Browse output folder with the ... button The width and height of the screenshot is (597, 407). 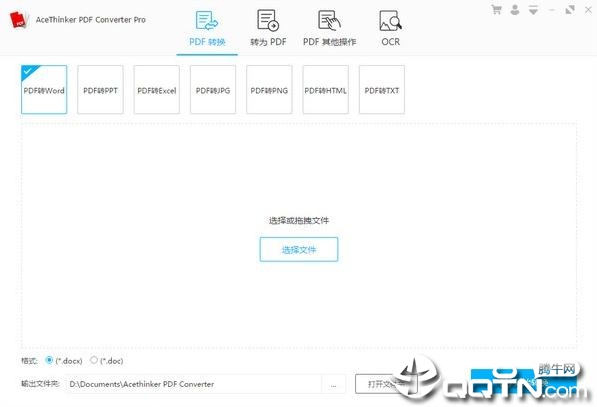coord(334,384)
